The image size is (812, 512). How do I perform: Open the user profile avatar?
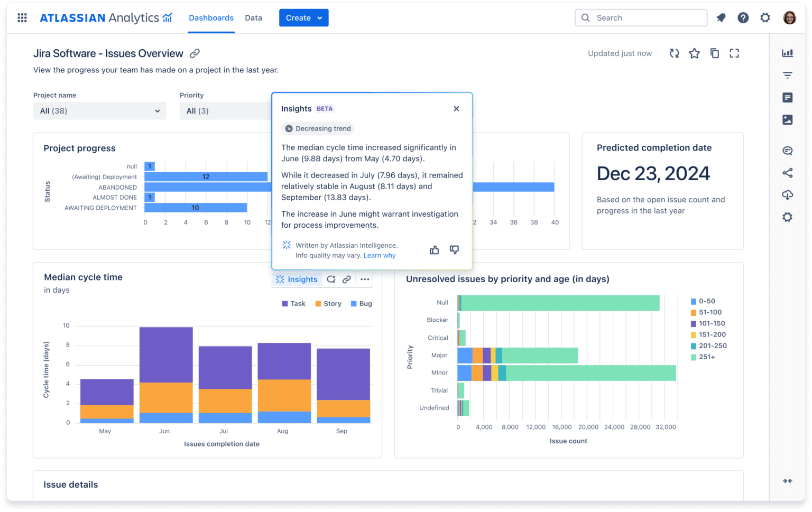pyautogui.click(x=790, y=18)
